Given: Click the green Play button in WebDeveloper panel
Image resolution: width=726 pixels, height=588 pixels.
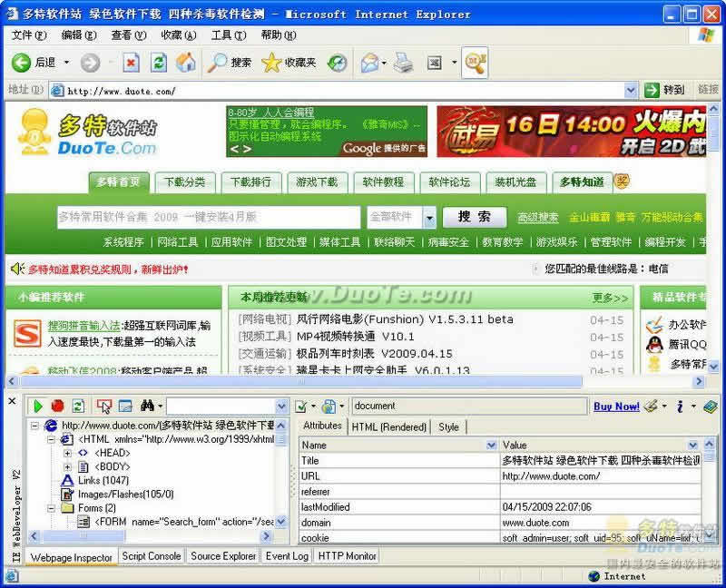Looking at the screenshot, I should coord(38,406).
